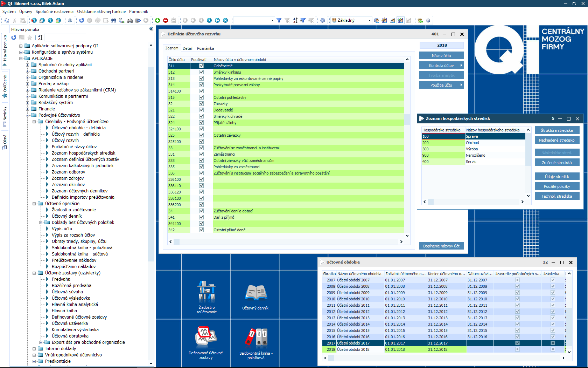Click the Názov účtu button

coord(441,56)
